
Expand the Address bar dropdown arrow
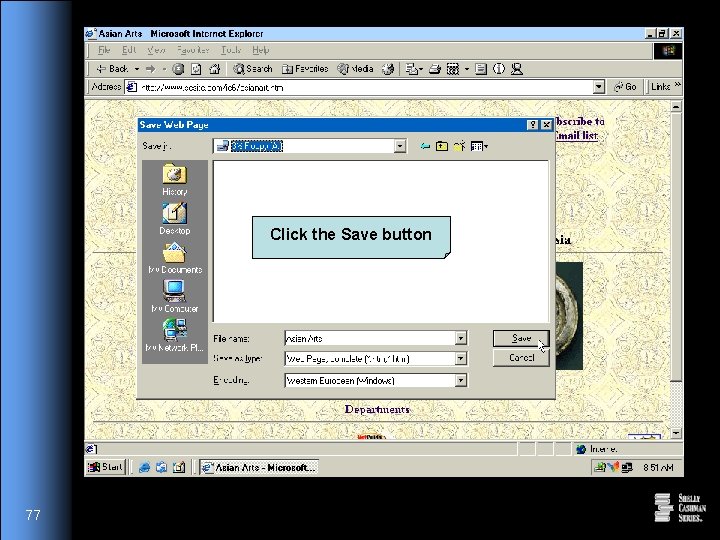tap(598, 87)
